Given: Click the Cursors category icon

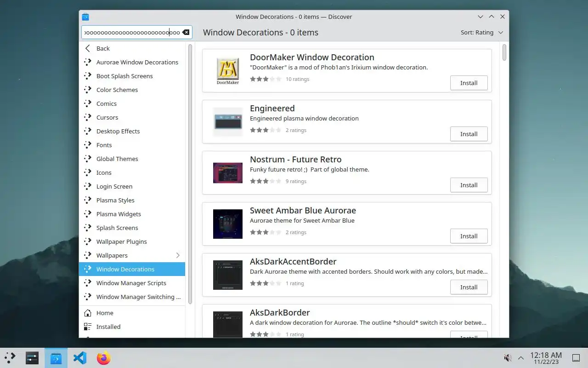Looking at the screenshot, I should [88, 117].
